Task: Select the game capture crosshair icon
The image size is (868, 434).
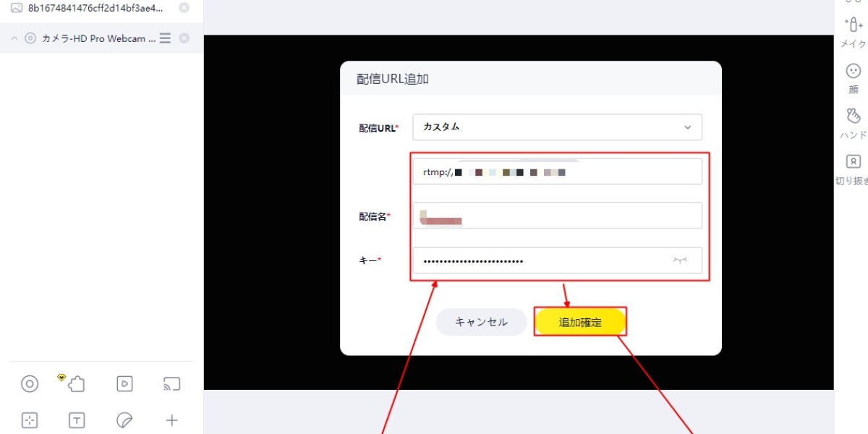Action: pyautogui.click(x=29, y=420)
